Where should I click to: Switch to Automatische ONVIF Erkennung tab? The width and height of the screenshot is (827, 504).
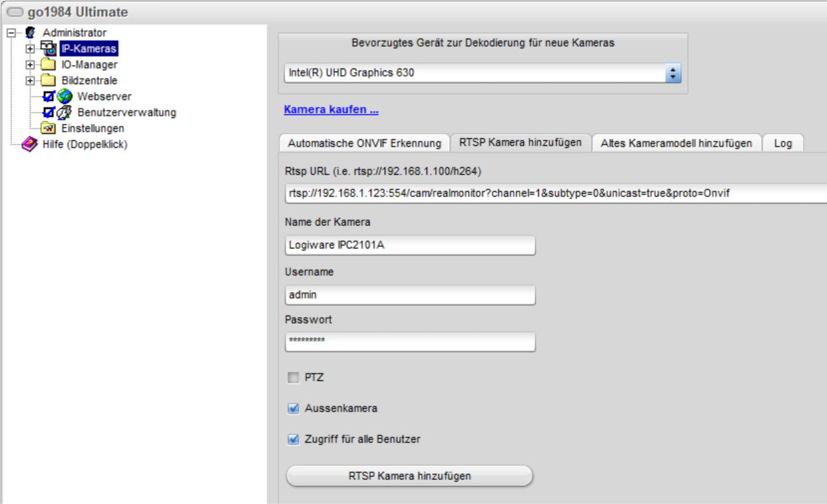click(x=364, y=143)
